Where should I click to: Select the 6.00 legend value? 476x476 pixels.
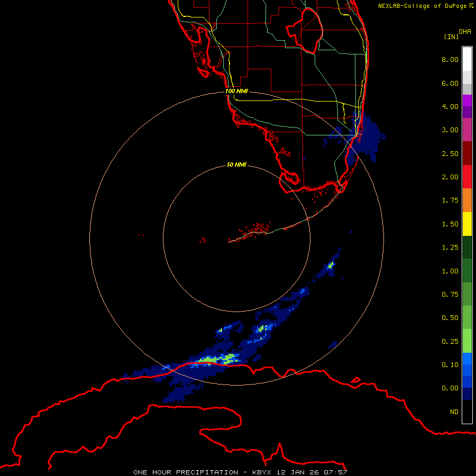(x=450, y=83)
